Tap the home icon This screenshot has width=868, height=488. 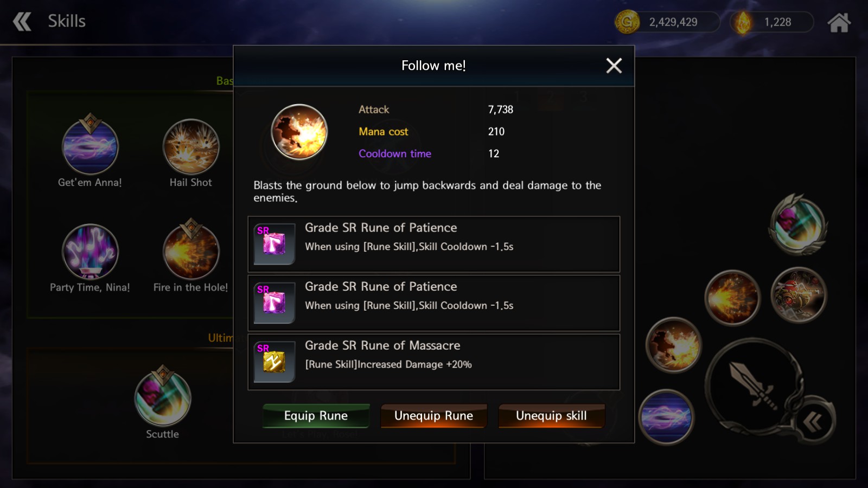click(x=839, y=22)
